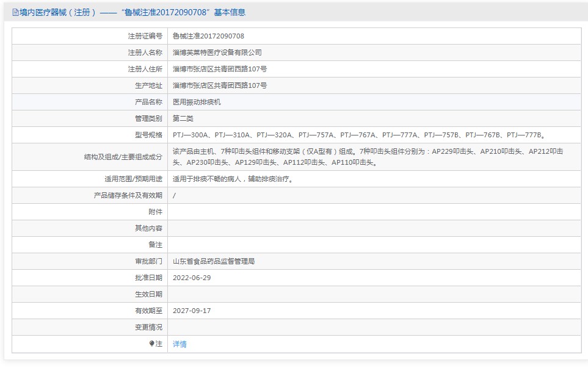Viewport: 588px width, 368px height.
Task: Click the registrant name 淄博芙莱特医疗设备有限公司
Action: point(217,52)
